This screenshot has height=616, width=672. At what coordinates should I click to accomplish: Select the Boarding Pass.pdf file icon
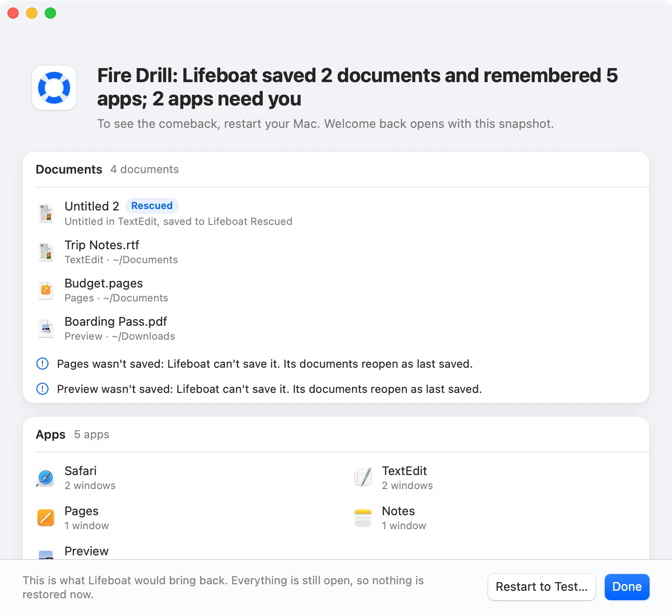tap(46, 329)
